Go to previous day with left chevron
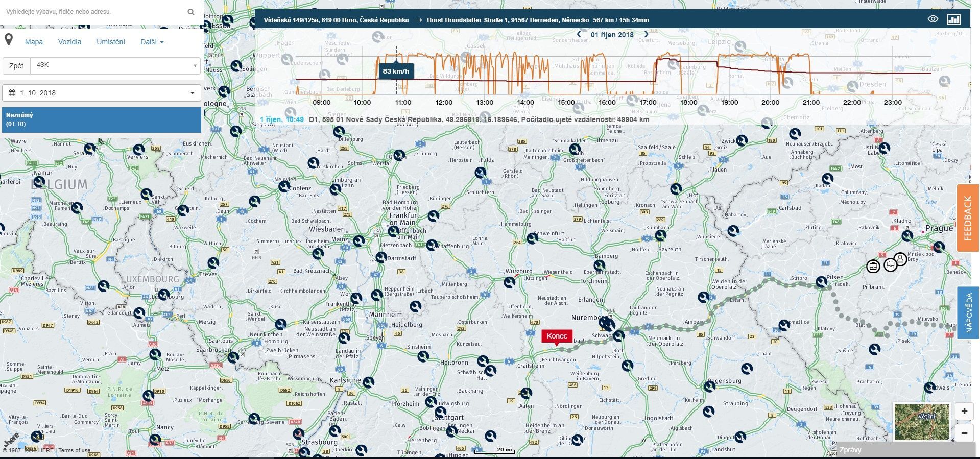The height and width of the screenshot is (459, 980). click(x=579, y=34)
